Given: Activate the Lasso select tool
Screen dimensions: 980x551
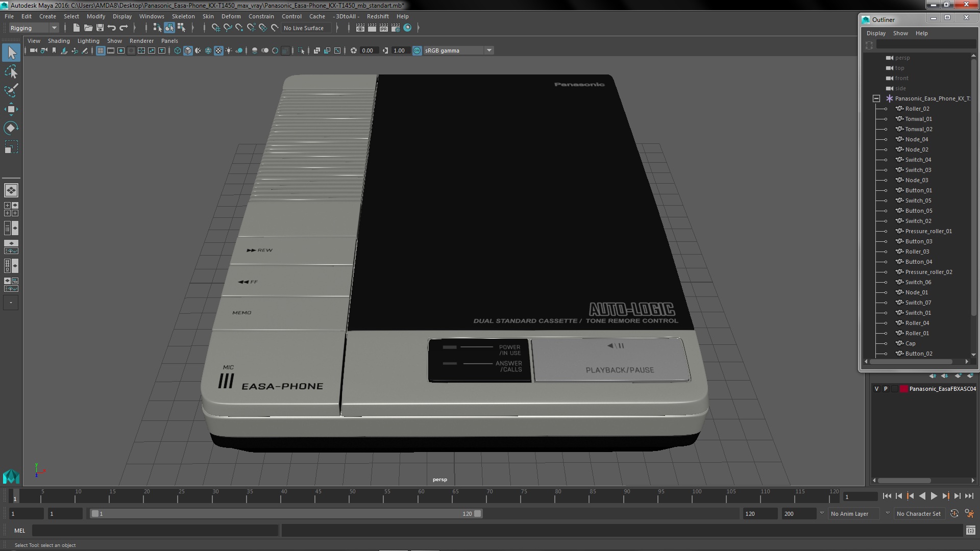Looking at the screenshot, I should [11, 71].
